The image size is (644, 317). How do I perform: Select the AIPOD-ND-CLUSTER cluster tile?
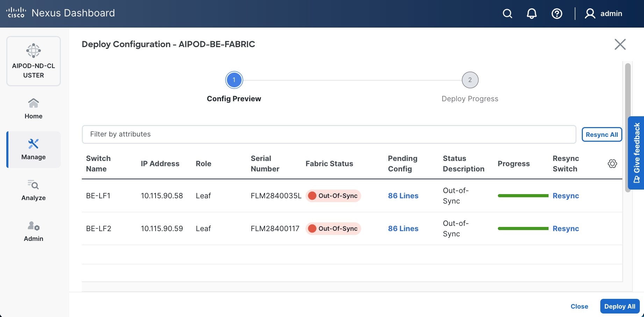point(34,61)
